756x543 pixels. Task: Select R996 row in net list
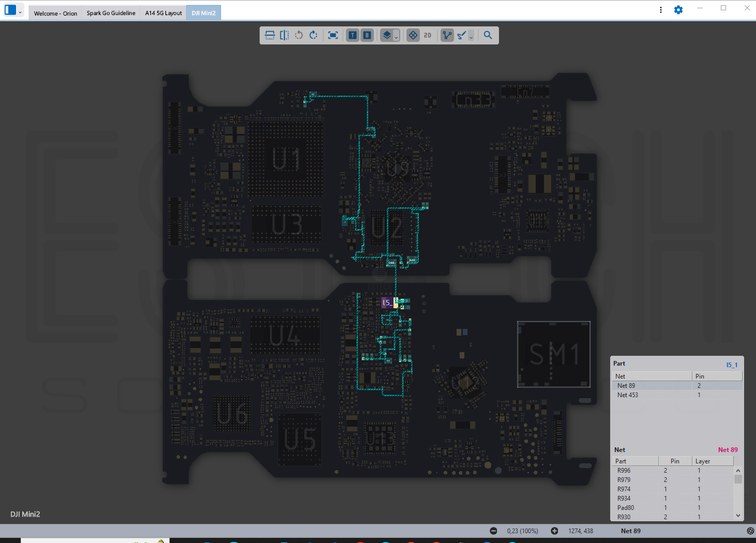tap(673, 471)
